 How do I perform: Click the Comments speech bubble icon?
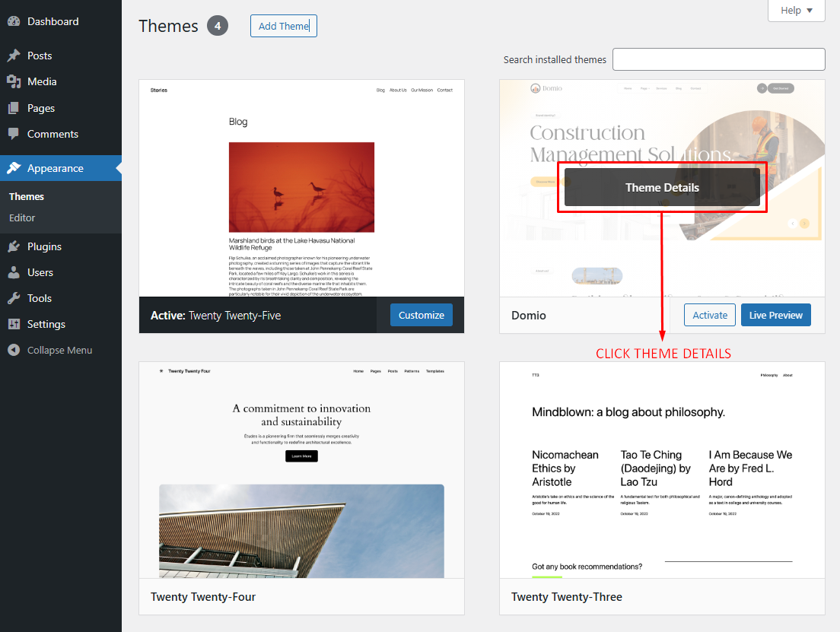(x=14, y=134)
